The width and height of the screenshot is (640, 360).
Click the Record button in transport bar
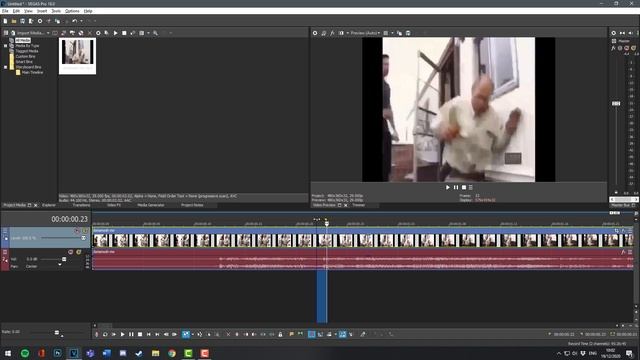tap(97, 334)
